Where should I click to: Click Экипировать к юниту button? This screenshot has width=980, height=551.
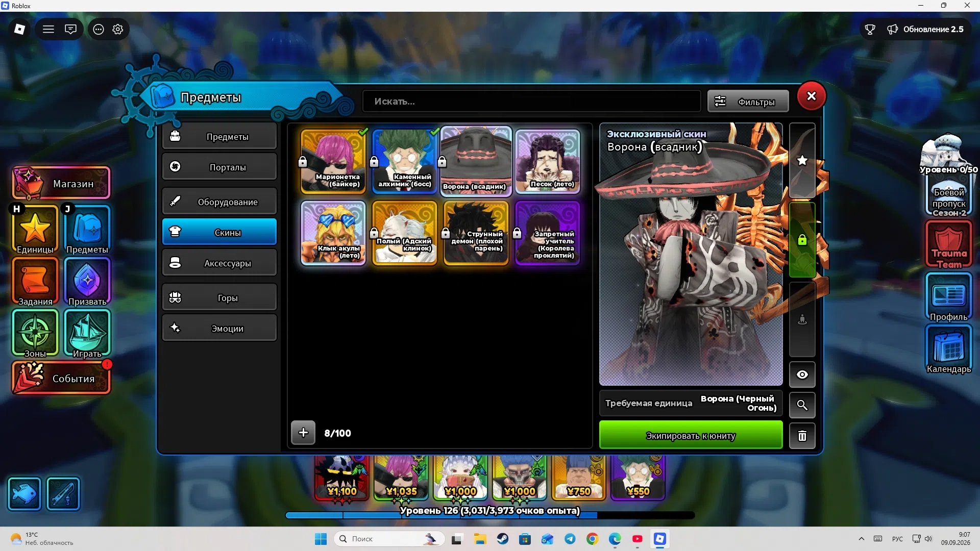tap(691, 435)
